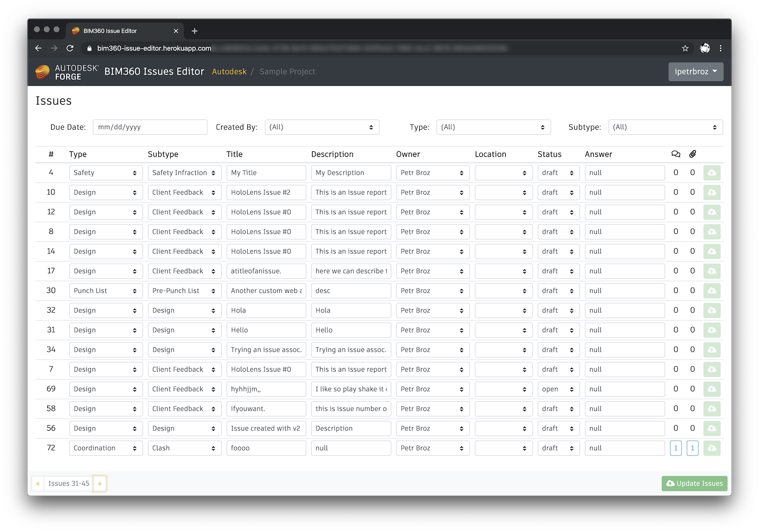This screenshot has height=532, width=759.
Task: Reload the page with the refresh icon
Action: pyautogui.click(x=70, y=48)
